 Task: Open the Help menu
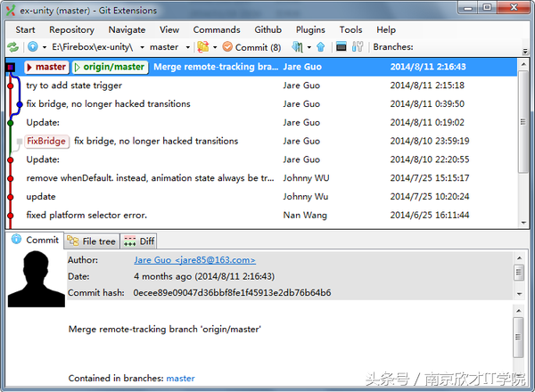[386, 30]
